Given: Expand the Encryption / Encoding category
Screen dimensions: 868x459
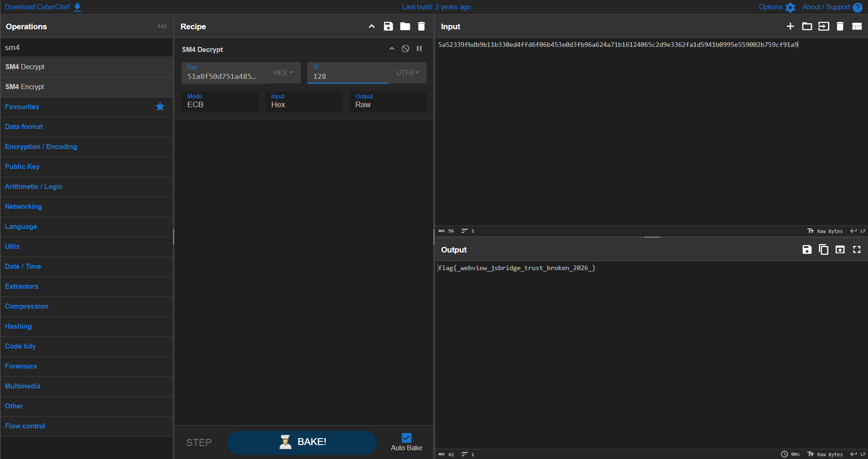Looking at the screenshot, I should [41, 147].
